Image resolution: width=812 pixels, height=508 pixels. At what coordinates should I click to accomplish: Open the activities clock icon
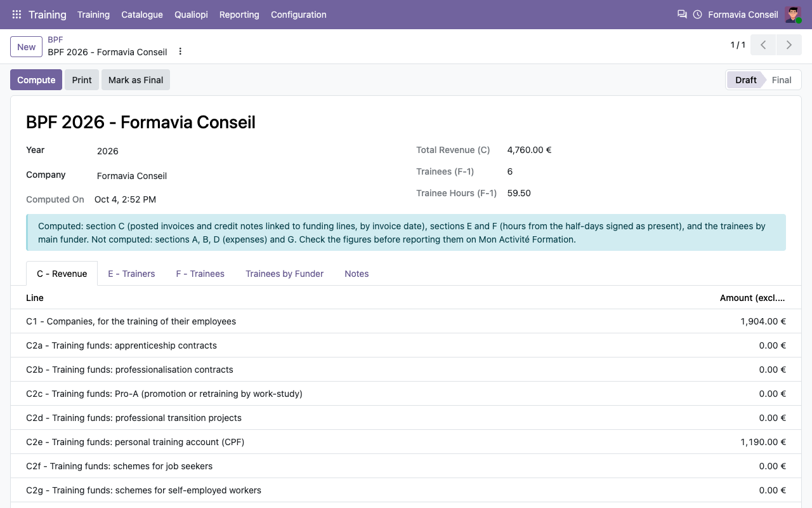click(698, 15)
